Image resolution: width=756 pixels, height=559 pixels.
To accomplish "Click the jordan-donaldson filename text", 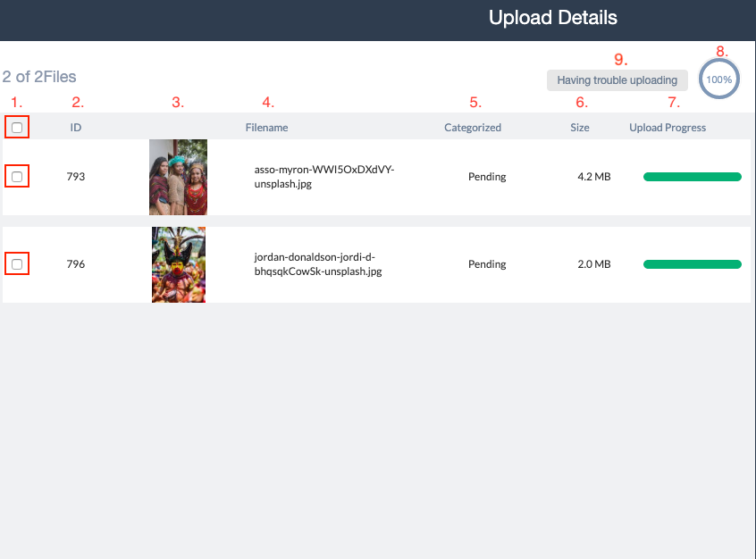I will [318, 264].
